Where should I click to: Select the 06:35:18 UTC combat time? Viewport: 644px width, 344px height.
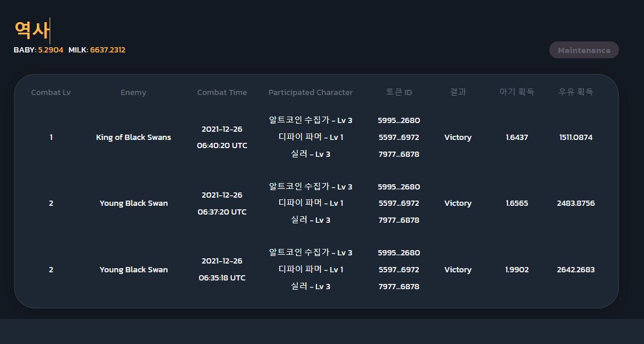point(222,278)
